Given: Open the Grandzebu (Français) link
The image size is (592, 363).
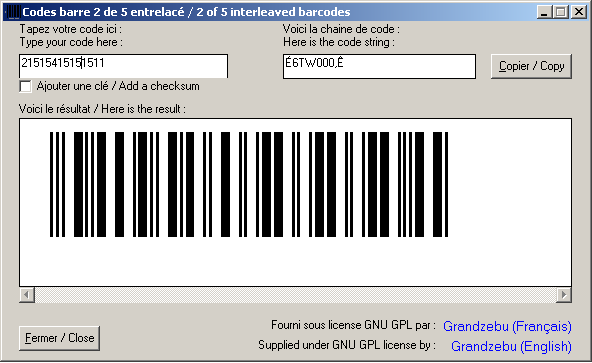Looking at the screenshot, I should pyautogui.click(x=507, y=326).
